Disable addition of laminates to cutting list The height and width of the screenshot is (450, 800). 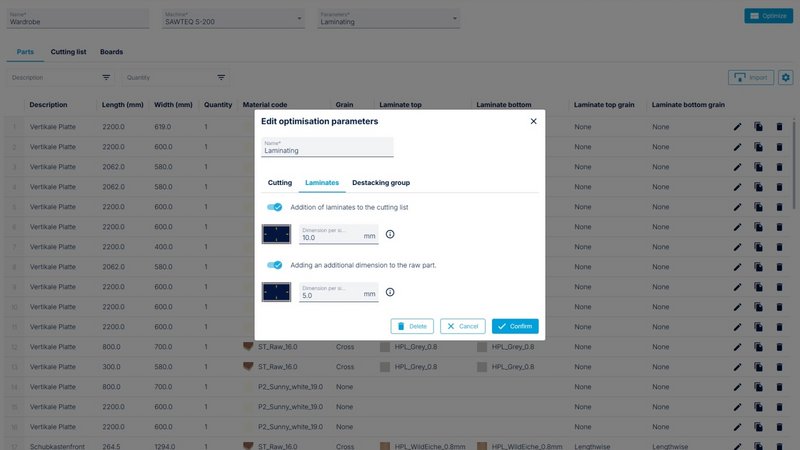pyautogui.click(x=273, y=207)
